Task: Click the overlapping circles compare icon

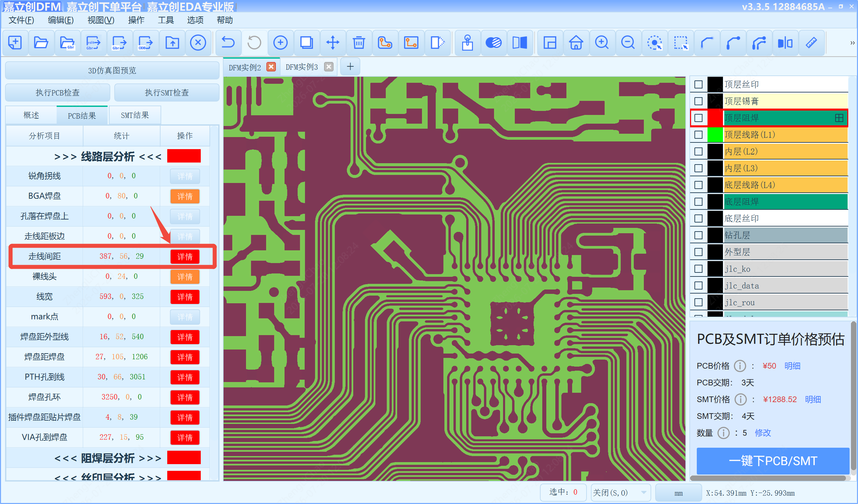Action: point(494,43)
